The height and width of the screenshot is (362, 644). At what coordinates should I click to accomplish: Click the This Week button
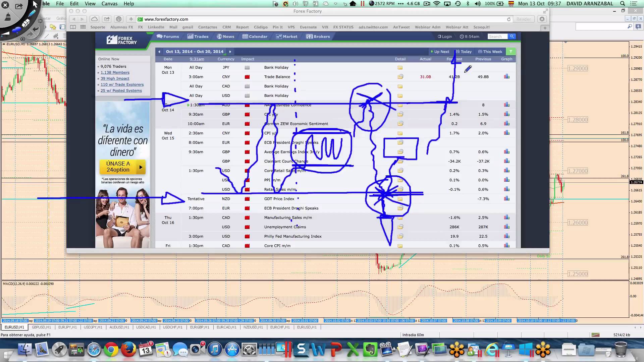click(490, 52)
